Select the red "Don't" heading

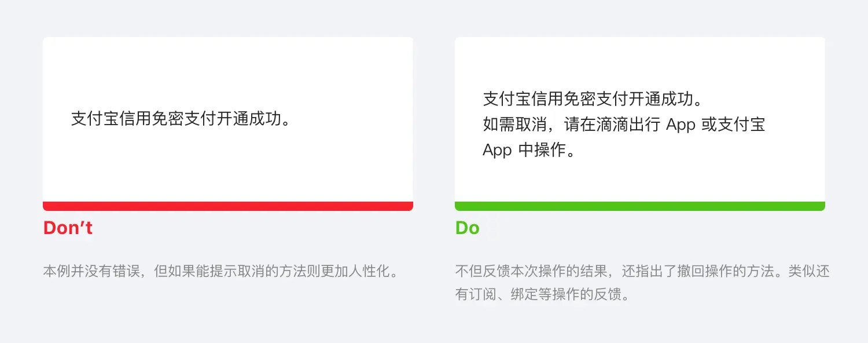(68, 228)
